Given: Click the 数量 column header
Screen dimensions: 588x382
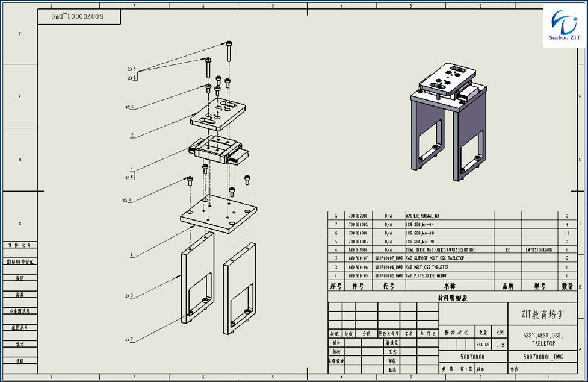Looking at the screenshot, I should pos(567,286).
